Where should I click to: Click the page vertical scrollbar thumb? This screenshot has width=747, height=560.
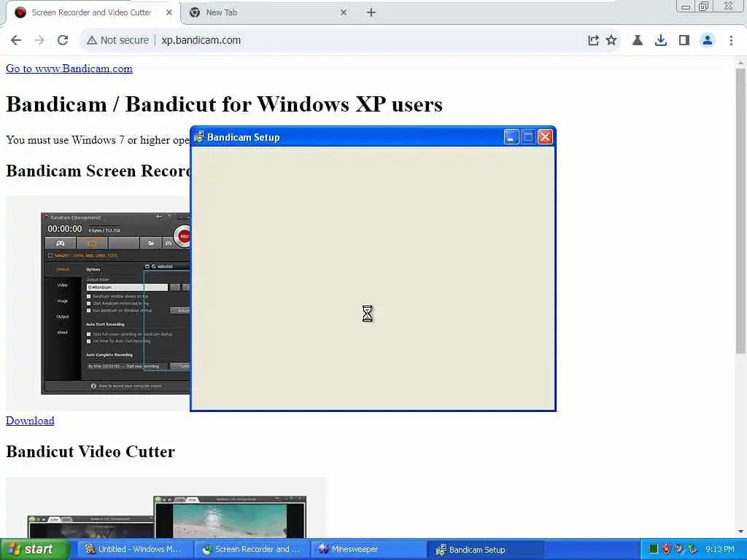(740, 211)
